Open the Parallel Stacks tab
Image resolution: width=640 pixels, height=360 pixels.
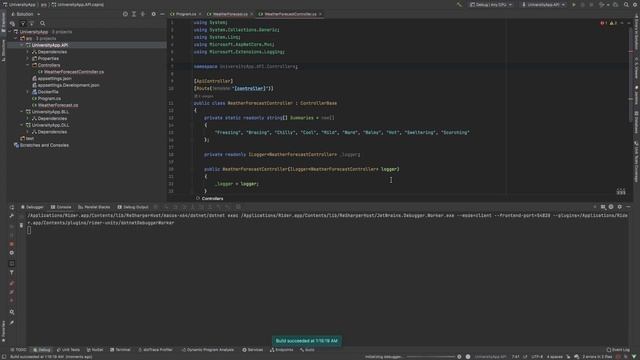tap(94, 207)
